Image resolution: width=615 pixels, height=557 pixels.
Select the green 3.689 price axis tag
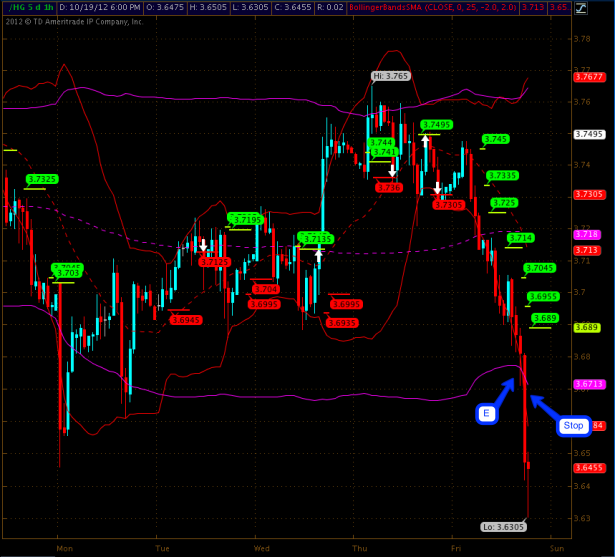(x=587, y=327)
